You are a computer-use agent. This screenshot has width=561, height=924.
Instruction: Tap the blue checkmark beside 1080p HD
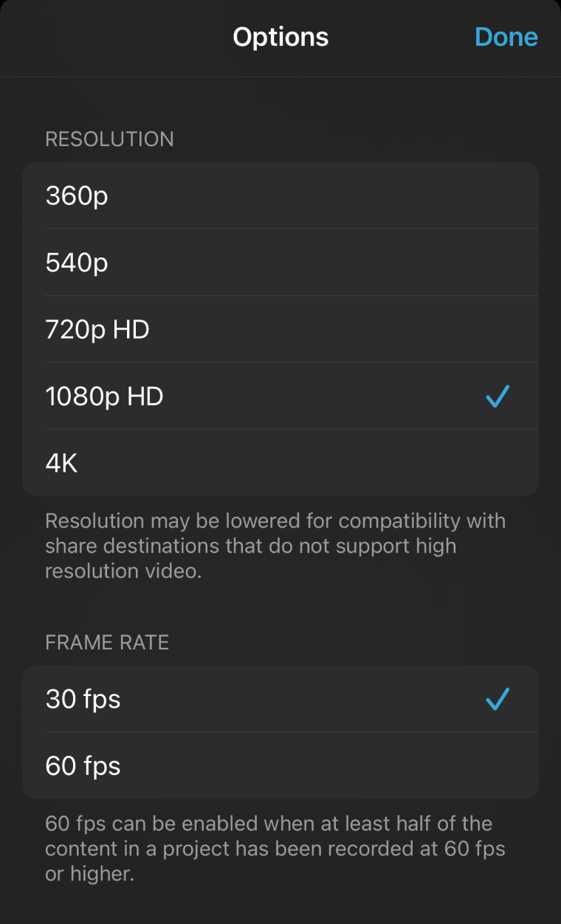[497, 396]
